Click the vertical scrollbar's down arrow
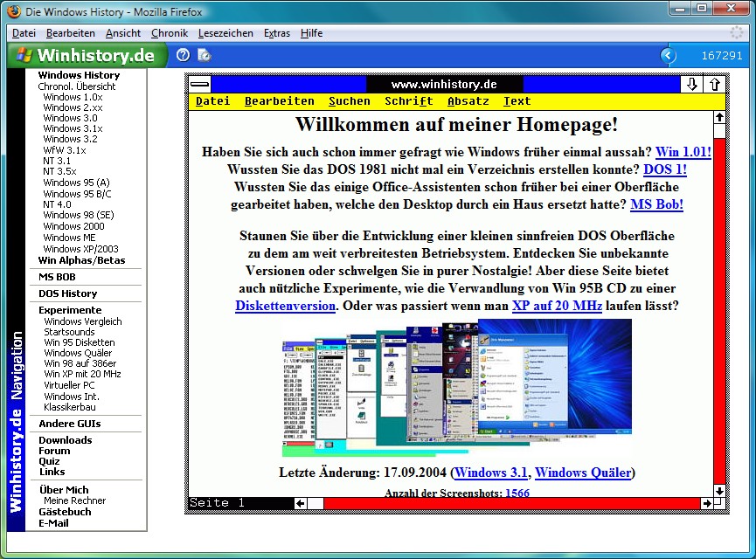This screenshot has width=756, height=559. click(719, 491)
